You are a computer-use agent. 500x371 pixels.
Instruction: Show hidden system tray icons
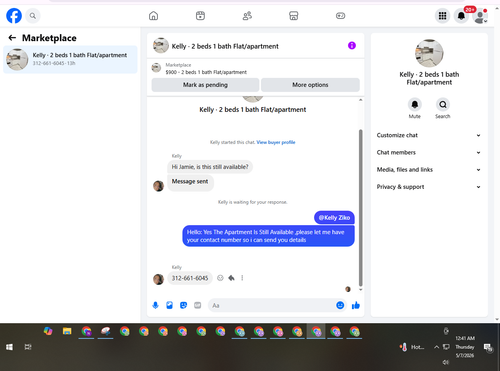pos(436,347)
